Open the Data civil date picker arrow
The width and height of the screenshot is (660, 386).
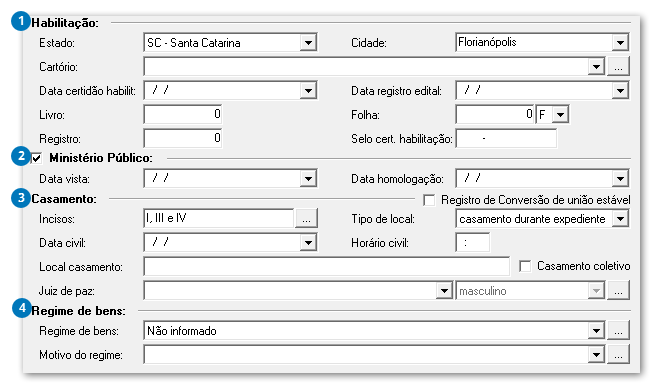309,243
